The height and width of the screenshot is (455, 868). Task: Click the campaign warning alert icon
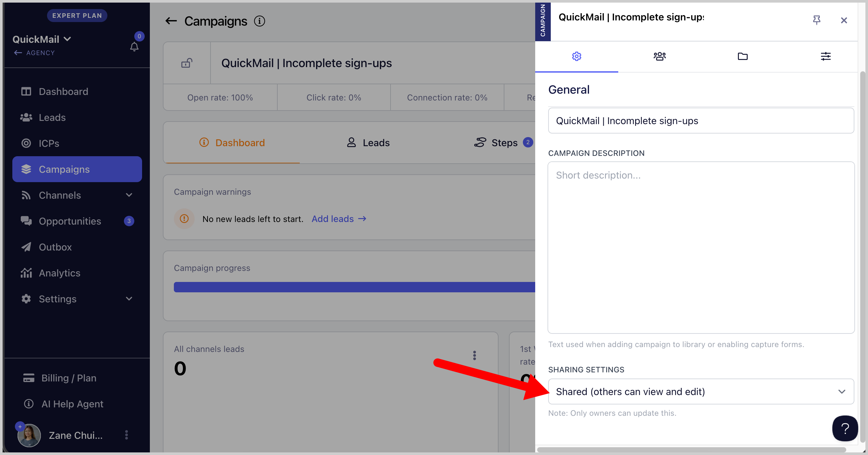point(184,219)
